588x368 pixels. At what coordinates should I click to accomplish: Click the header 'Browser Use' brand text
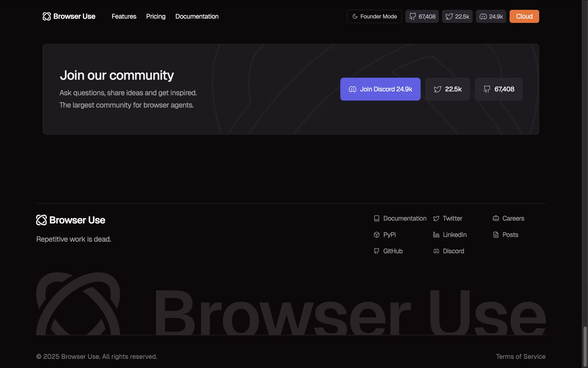(74, 16)
